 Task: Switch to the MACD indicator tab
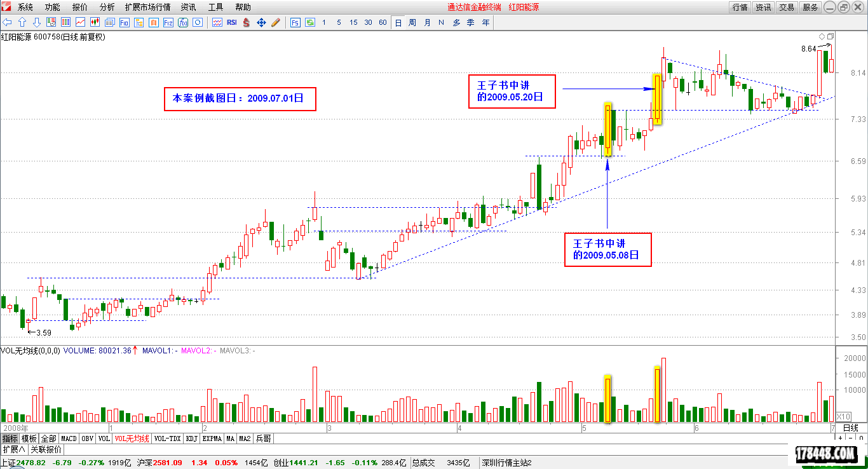69,438
